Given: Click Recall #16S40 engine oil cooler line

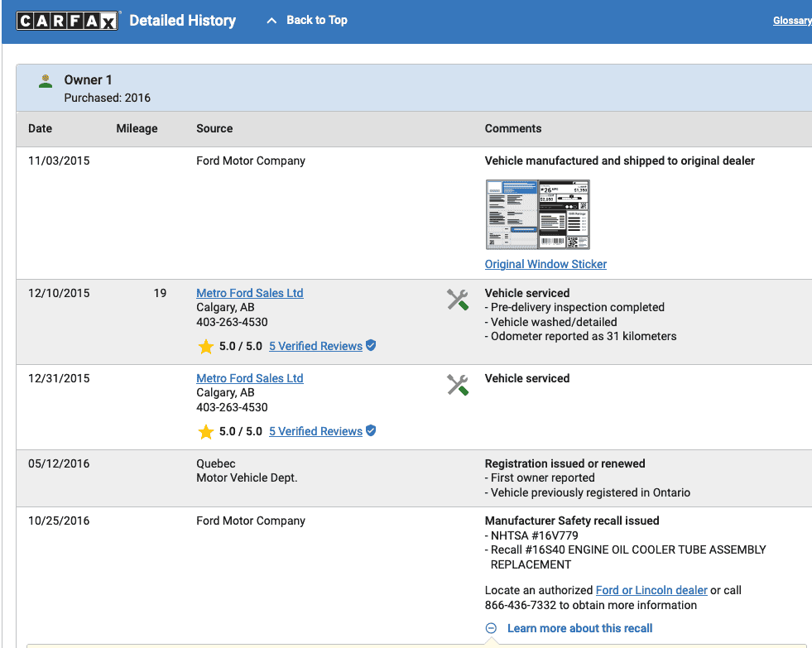Looking at the screenshot, I should (625, 557).
